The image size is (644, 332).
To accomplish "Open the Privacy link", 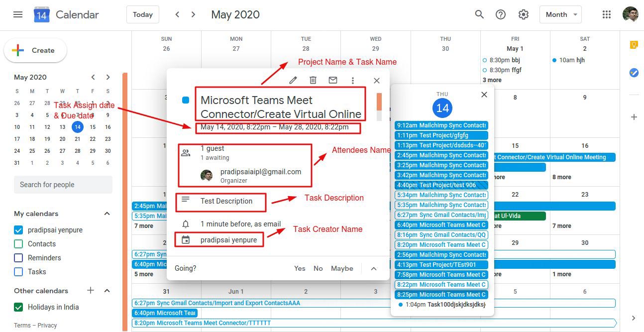I will pyautogui.click(x=47, y=326).
